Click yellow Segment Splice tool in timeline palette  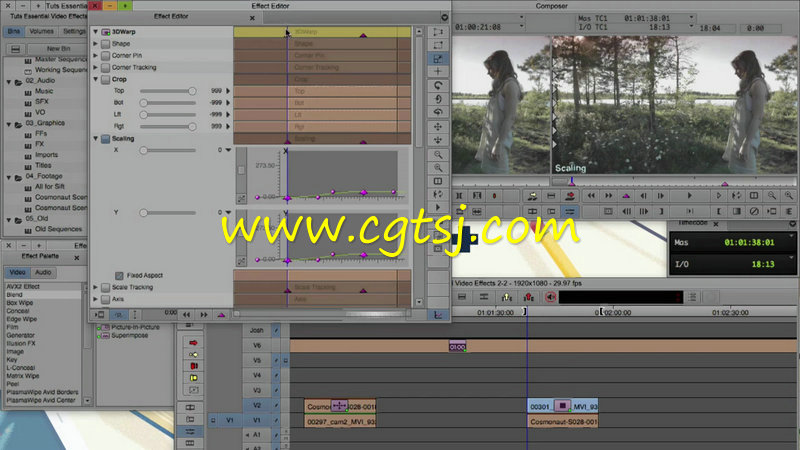click(193, 355)
